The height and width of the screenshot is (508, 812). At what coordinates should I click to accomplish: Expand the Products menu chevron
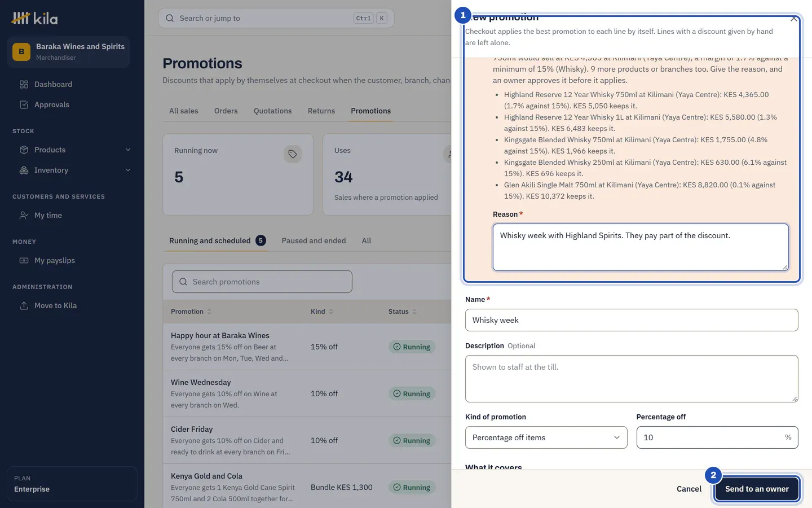[128, 150]
